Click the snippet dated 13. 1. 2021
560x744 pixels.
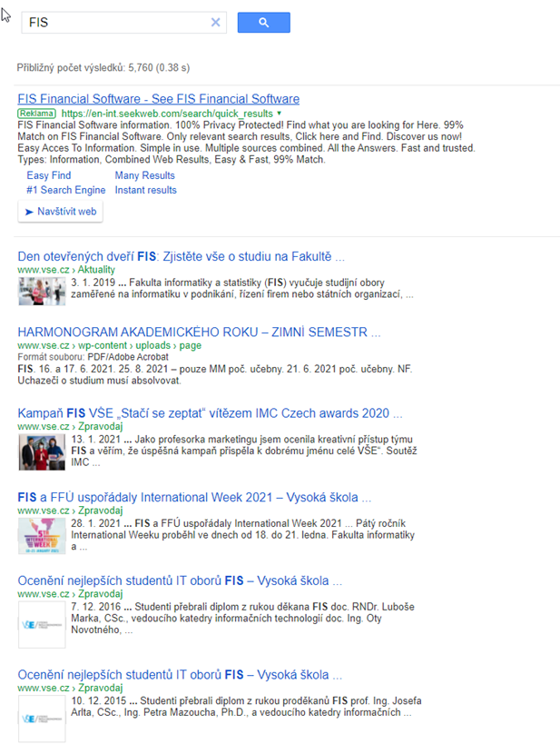[244, 451]
